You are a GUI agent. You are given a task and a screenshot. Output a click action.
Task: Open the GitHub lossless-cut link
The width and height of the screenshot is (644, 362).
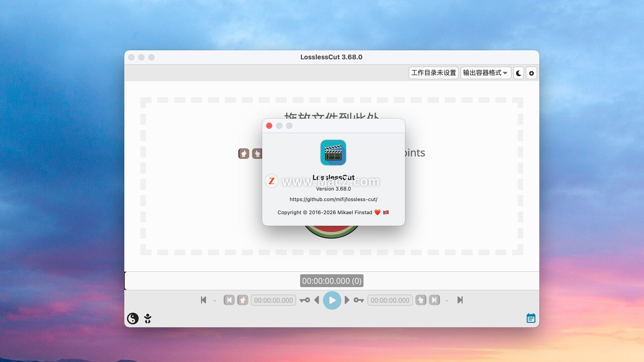coord(333,199)
